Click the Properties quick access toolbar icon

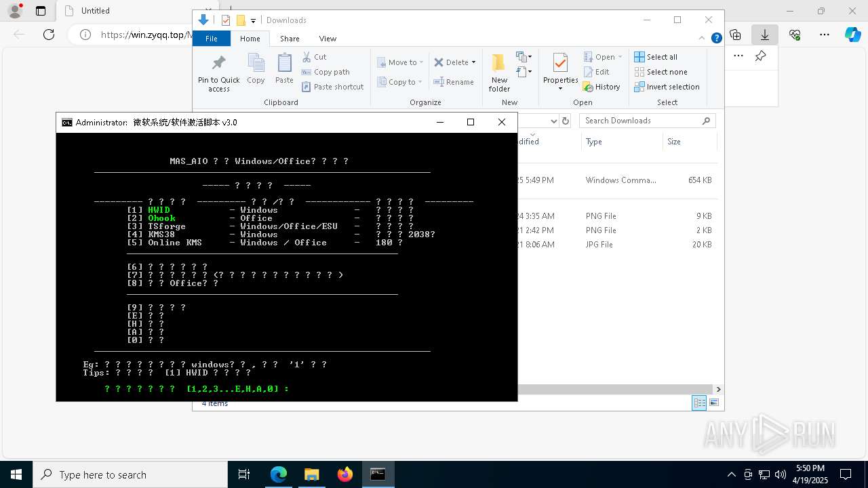coord(226,20)
